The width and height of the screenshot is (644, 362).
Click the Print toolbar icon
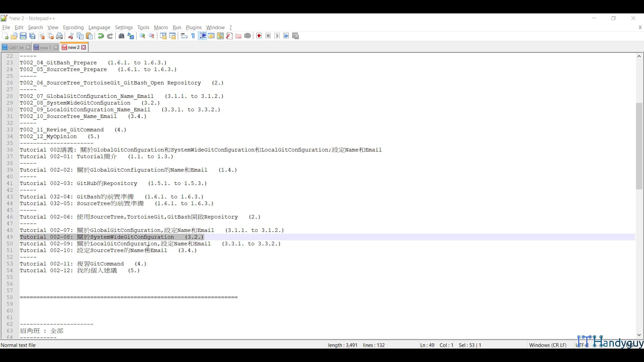59,36
